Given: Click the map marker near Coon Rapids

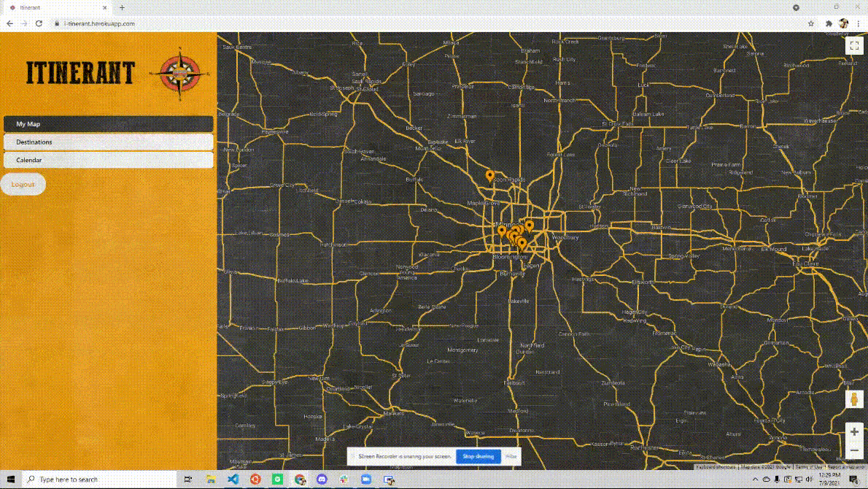Looking at the screenshot, I should (490, 176).
